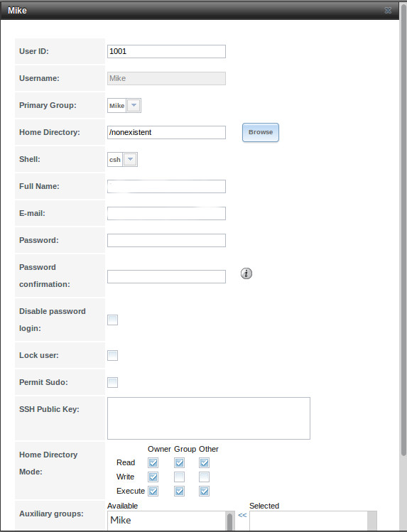Click into the SSH Public Key textarea
This screenshot has width=407, height=532.
coord(209,418)
